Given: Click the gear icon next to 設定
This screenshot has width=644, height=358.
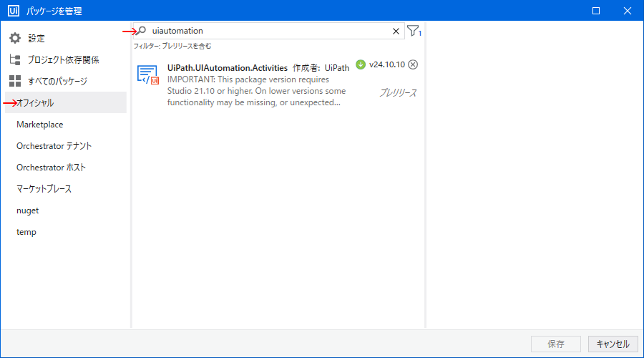Looking at the screenshot, I should coord(15,38).
